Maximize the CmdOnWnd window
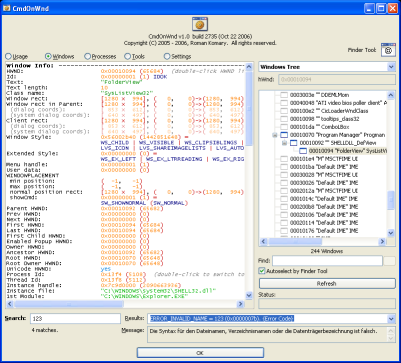Image resolution: width=401 pixels, height=363 pixels. pos(381,8)
